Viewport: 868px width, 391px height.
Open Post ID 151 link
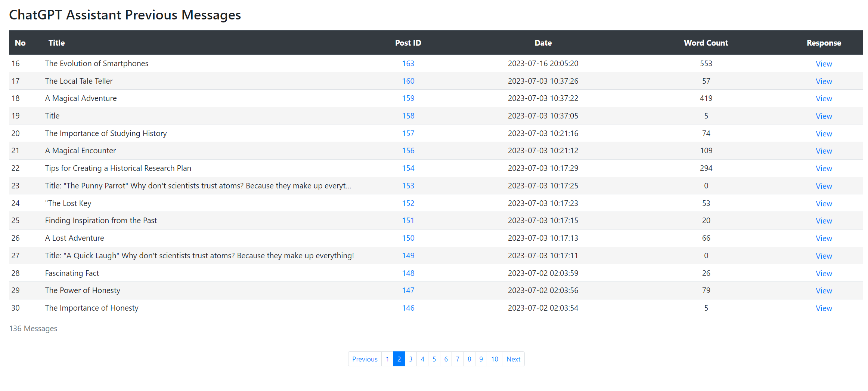pos(408,221)
